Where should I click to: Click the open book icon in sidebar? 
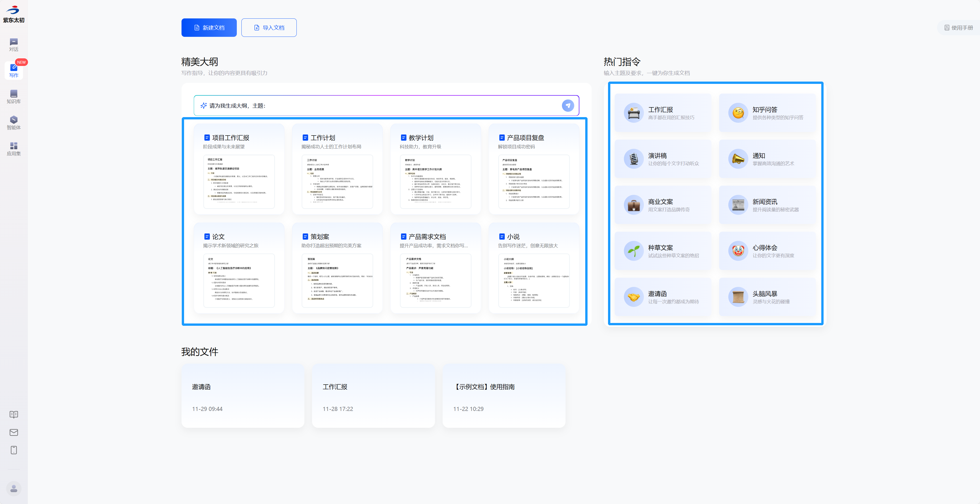(14, 414)
